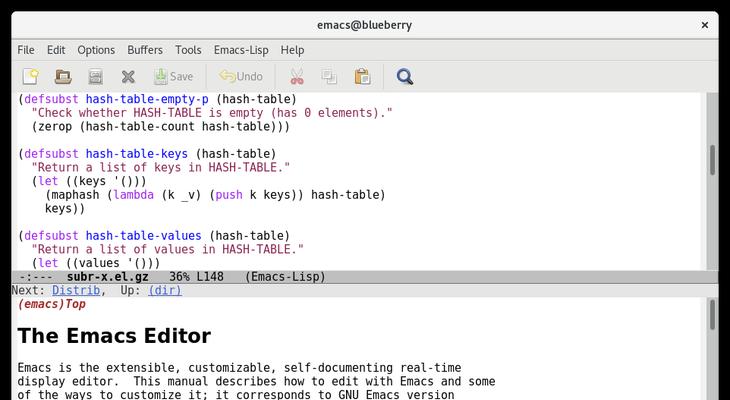Click the subr-x.el.gz buffer name in mode line
Viewport: 730px width, 400px height.
click(x=108, y=277)
